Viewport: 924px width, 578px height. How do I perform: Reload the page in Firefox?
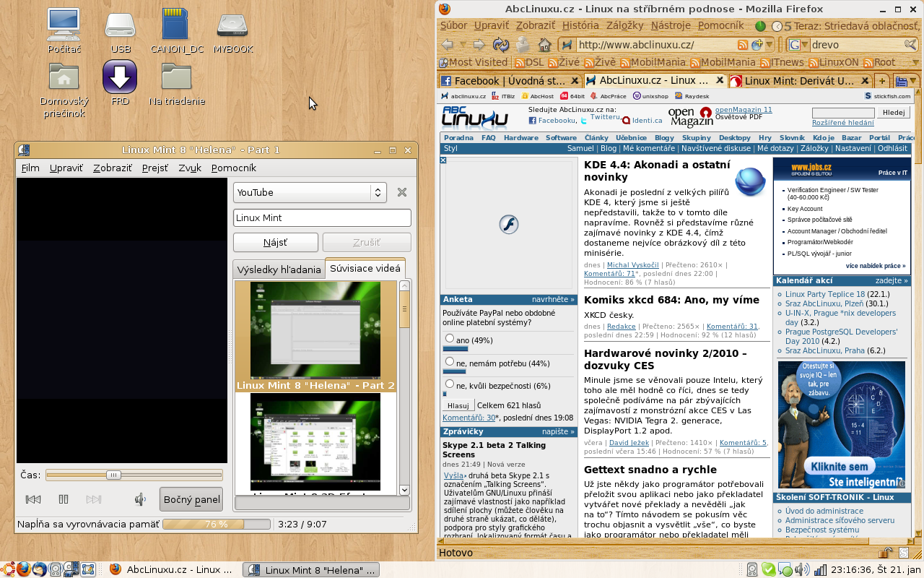(x=501, y=44)
